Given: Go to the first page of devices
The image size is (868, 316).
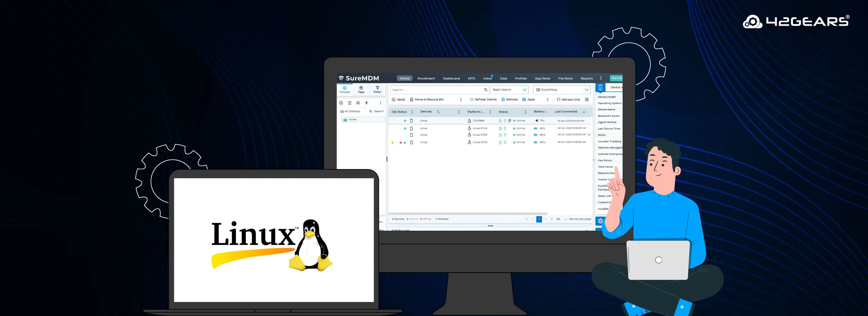Looking at the screenshot, I should [x=526, y=219].
